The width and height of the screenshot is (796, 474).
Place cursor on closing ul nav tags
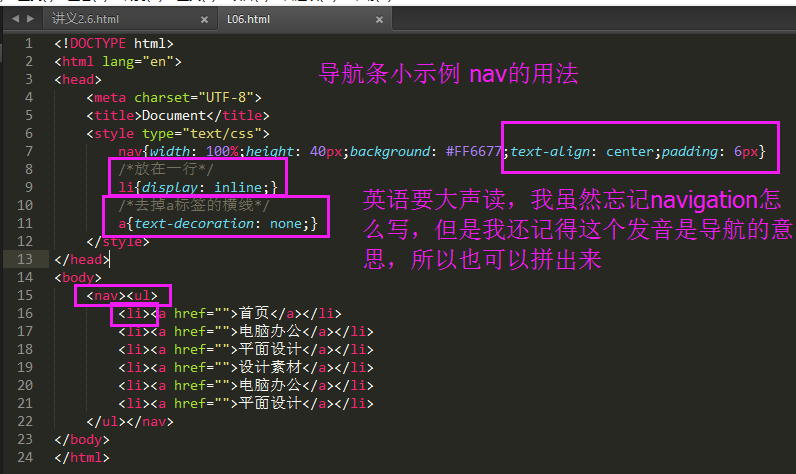tap(130, 422)
